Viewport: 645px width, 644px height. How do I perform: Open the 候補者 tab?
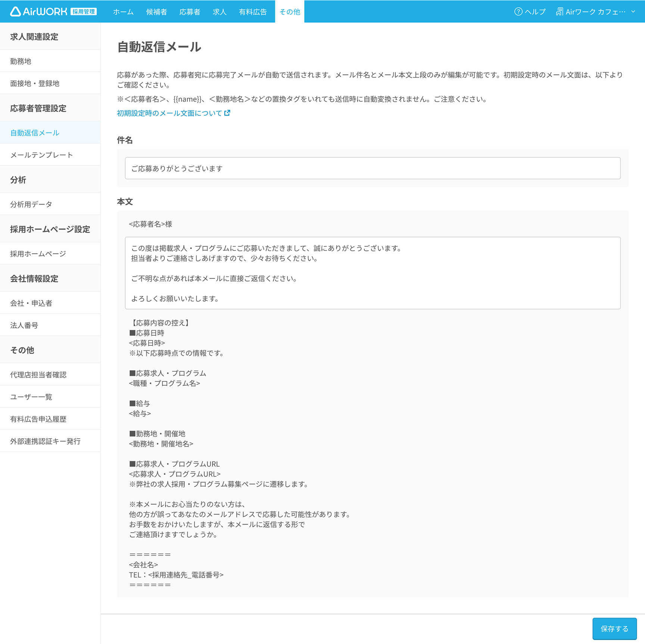coord(156,12)
